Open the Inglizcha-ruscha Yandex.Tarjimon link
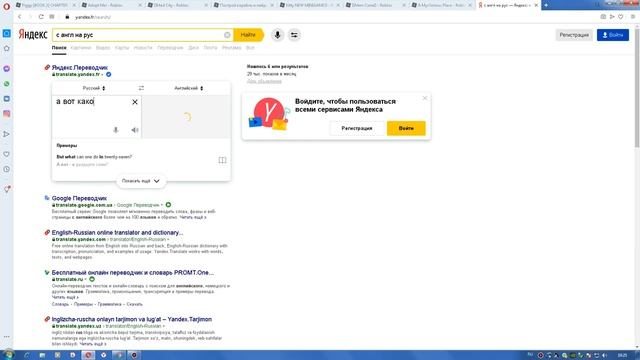Screen dimensions: 640x360 [131, 319]
